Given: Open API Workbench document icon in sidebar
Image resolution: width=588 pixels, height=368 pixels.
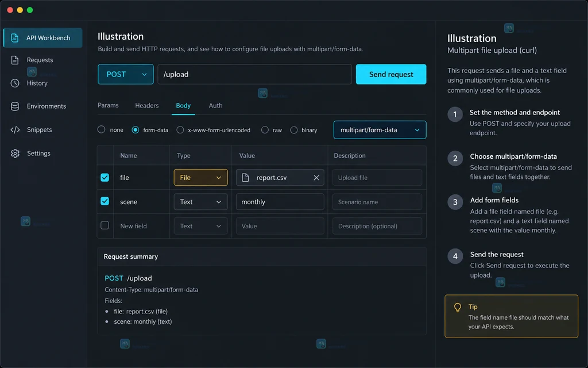Looking at the screenshot, I should coord(14,37).
